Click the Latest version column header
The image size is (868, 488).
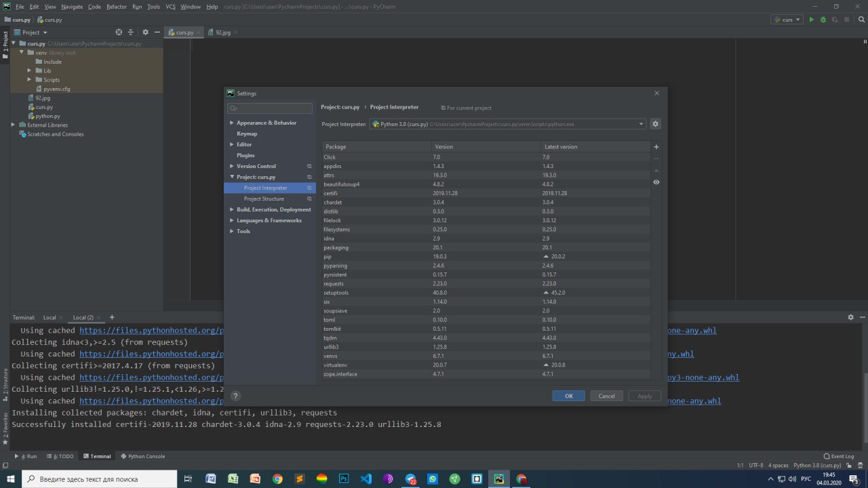(x=595, y=146)
